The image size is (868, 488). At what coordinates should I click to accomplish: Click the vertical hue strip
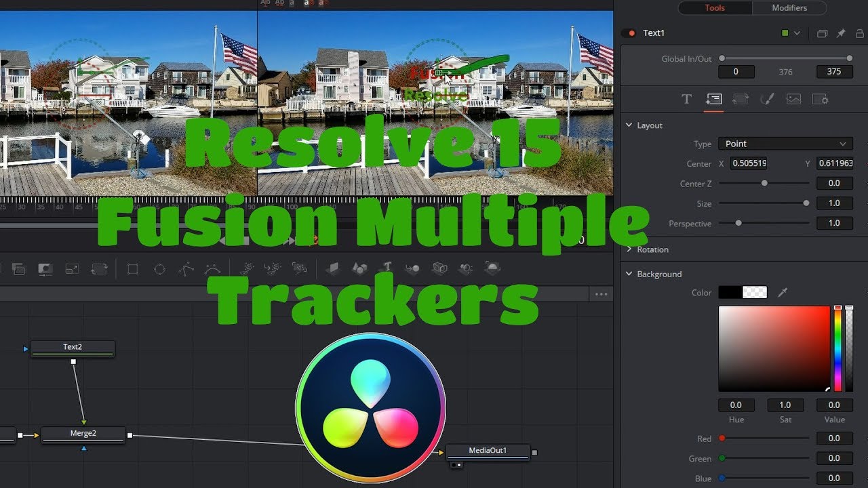pyautogui.click(x=838, y=348)
